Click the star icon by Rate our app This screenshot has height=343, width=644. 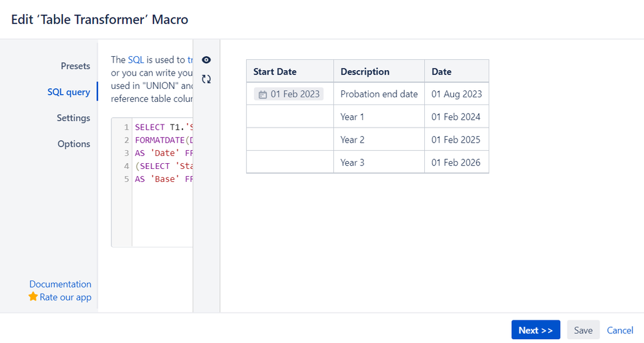(x=33, y=297)
